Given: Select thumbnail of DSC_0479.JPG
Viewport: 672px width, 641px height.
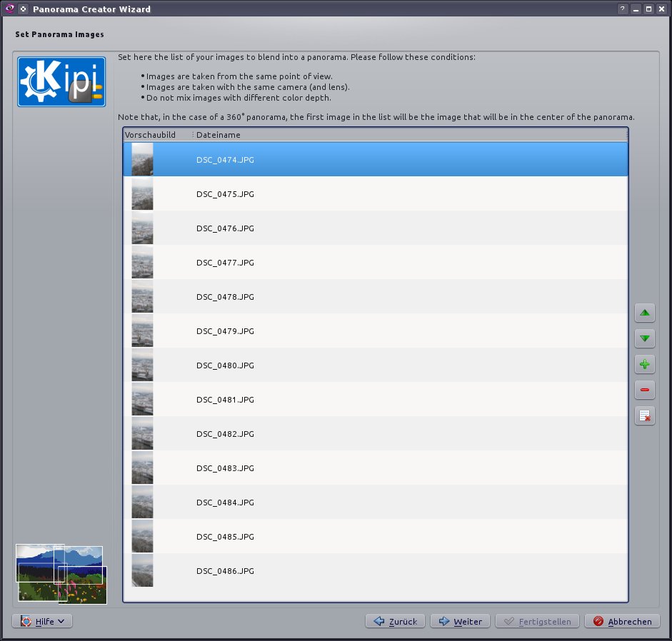Looking at the screenshot, I should click(142, 330).
